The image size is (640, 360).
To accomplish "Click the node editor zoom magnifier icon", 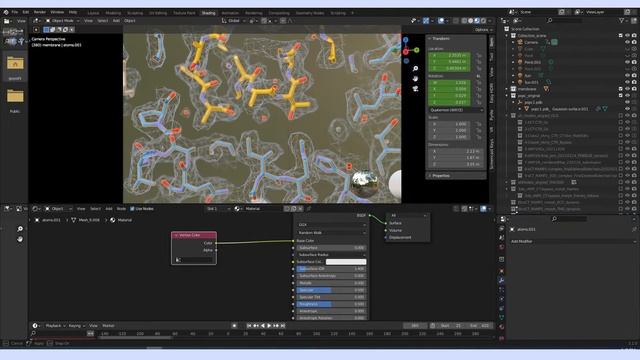I will pos(20,229).
